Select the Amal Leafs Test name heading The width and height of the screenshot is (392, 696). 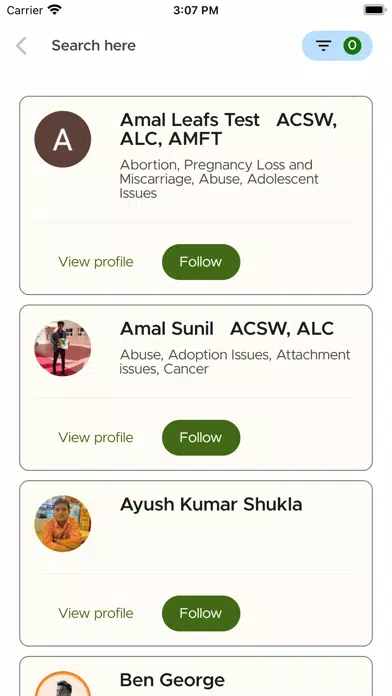[x=228, y=129]
